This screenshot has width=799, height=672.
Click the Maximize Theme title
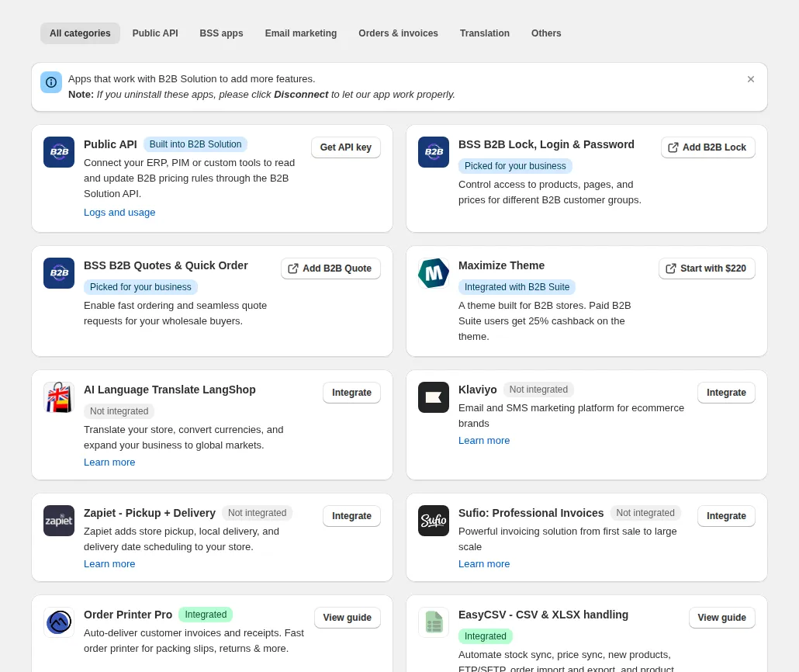[x=501, y=265]
